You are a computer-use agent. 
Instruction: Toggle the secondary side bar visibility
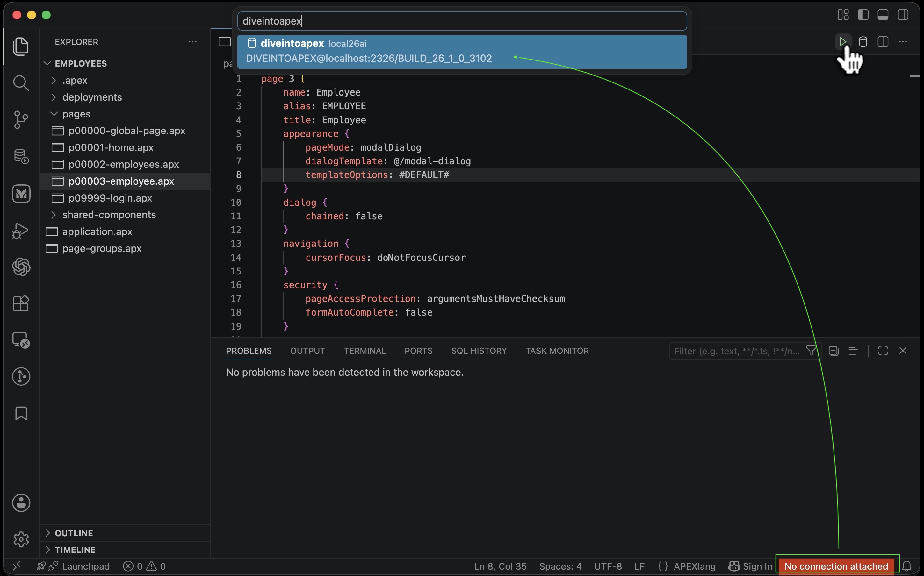click(x=903, y=15)
